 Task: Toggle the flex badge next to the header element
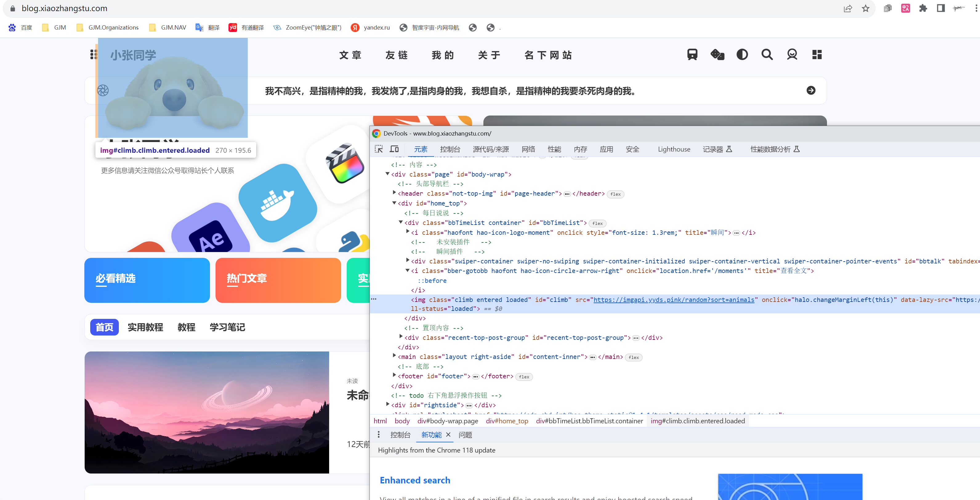coord(615,194)
